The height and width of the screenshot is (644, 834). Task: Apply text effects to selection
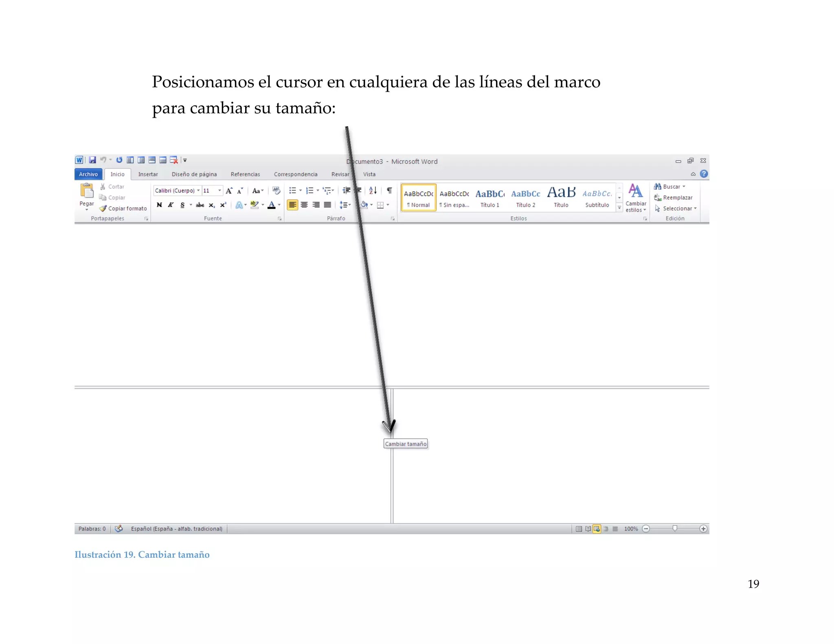[x=239, y=205]
